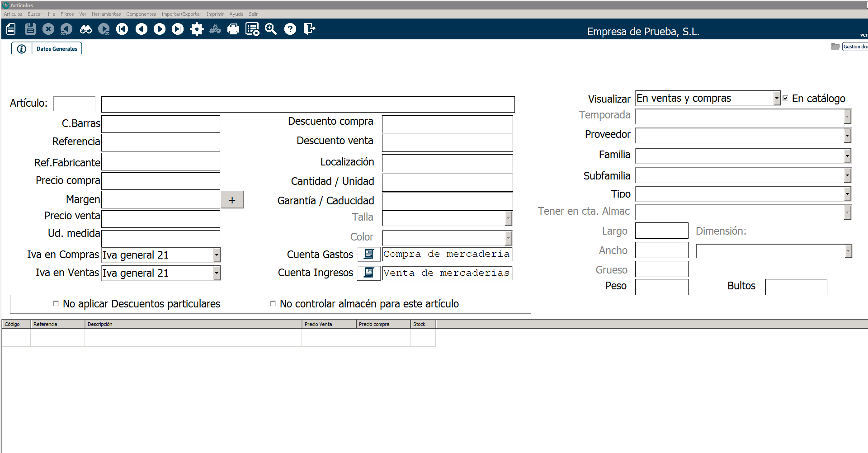
Task: Click the exit door icon
Action: (309, 29)
